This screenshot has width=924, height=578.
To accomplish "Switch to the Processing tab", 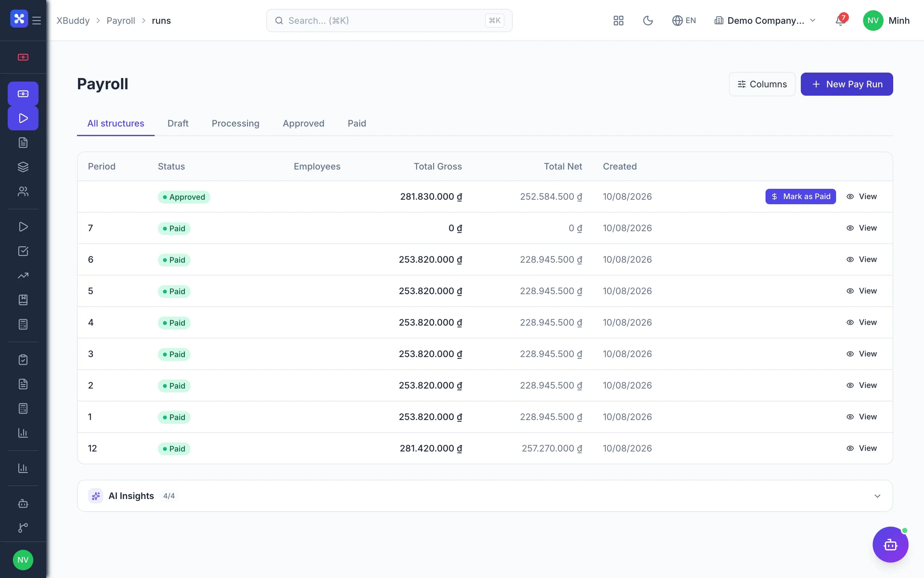I will coord(235,124).
